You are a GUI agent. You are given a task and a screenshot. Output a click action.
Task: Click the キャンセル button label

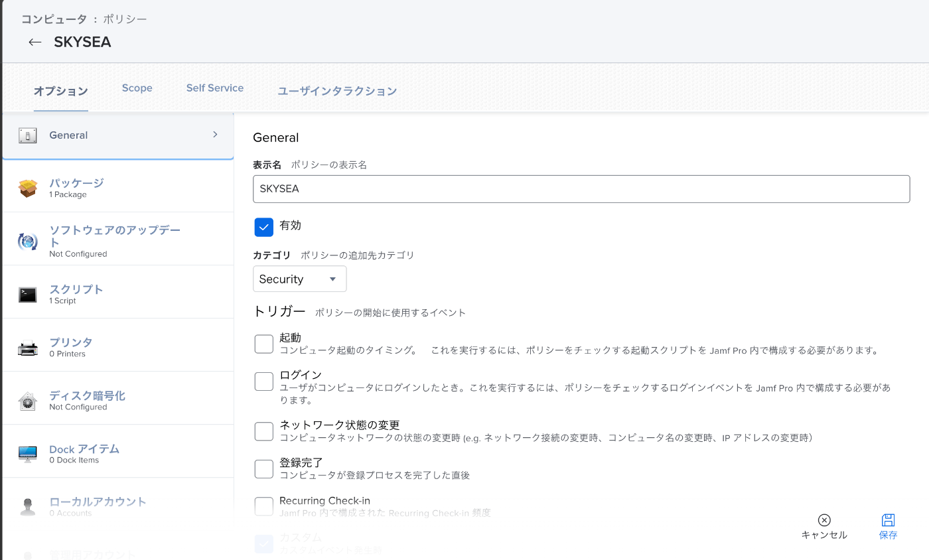(824, 535)
